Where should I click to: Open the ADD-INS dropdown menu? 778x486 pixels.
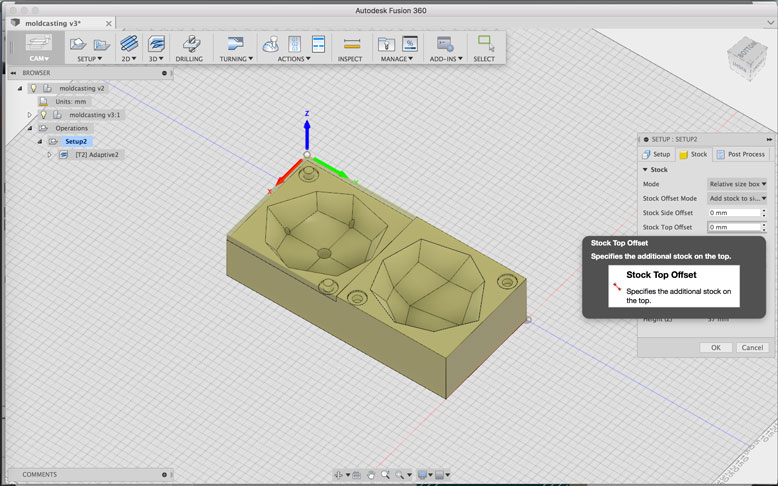point(446,59)
